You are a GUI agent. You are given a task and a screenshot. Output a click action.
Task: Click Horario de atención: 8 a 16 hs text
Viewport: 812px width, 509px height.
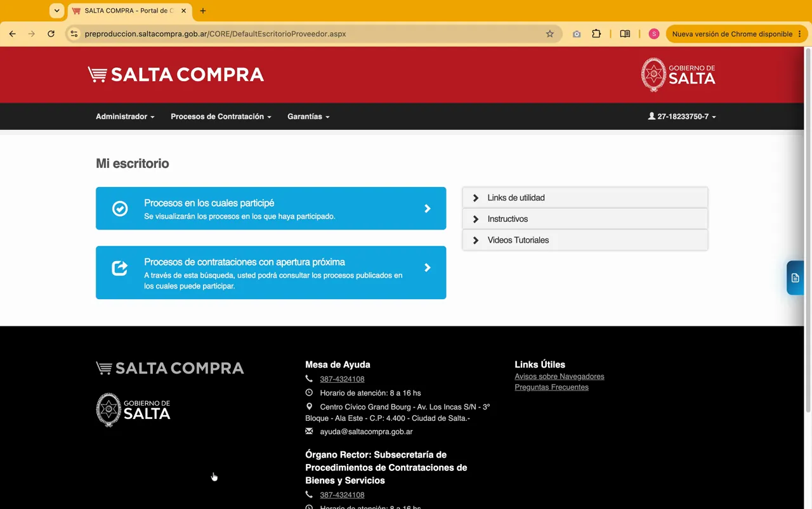tap(370, 393)
